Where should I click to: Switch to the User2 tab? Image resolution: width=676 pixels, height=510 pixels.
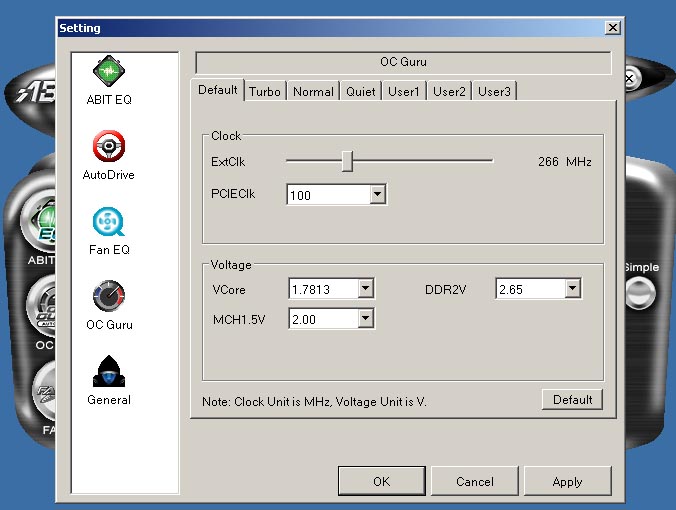449,91
